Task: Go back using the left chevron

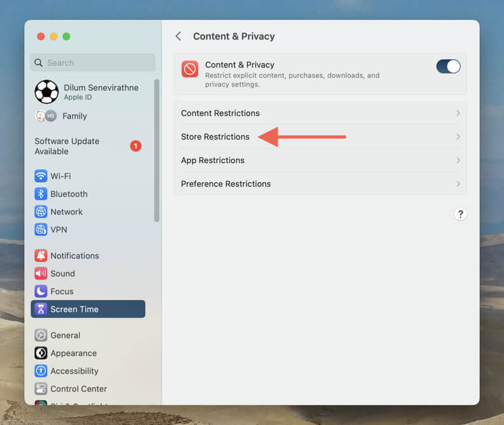Action: [x=178, y=36]
